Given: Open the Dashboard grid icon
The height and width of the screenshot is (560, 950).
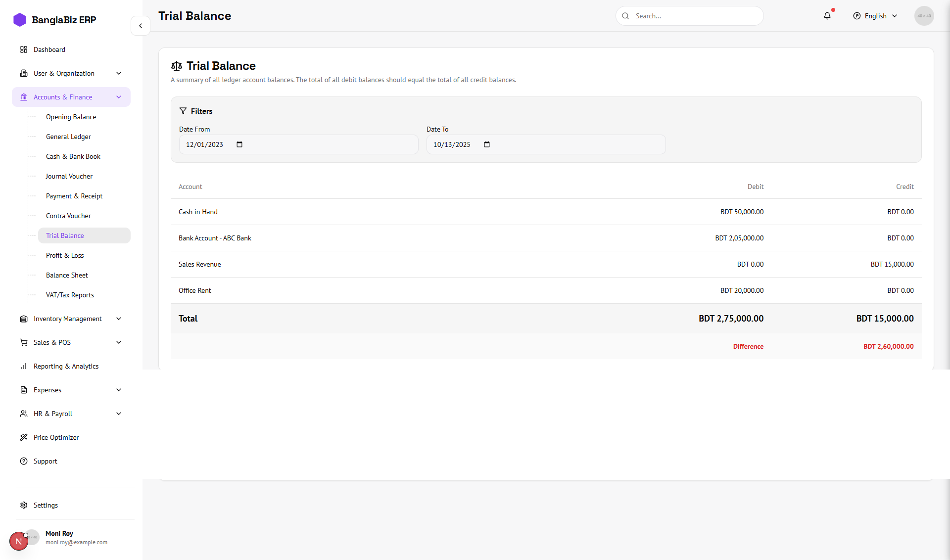Looking at the screenshot, I should point(24,49).
